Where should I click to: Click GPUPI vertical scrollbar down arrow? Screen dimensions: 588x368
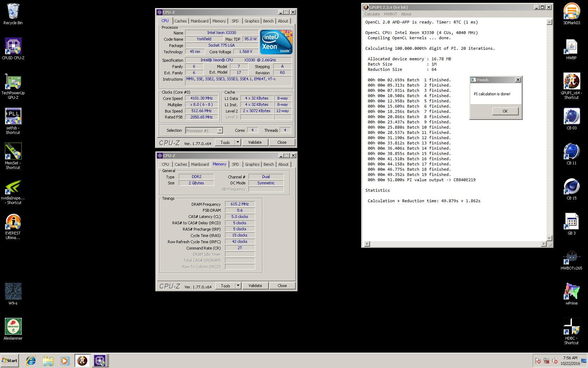[549, 238]
